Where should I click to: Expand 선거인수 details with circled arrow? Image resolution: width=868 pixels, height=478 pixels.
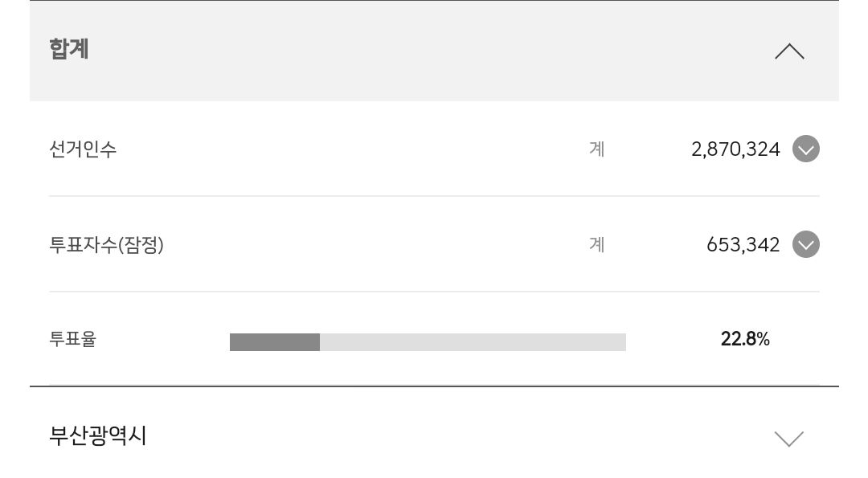pos(805,149)
